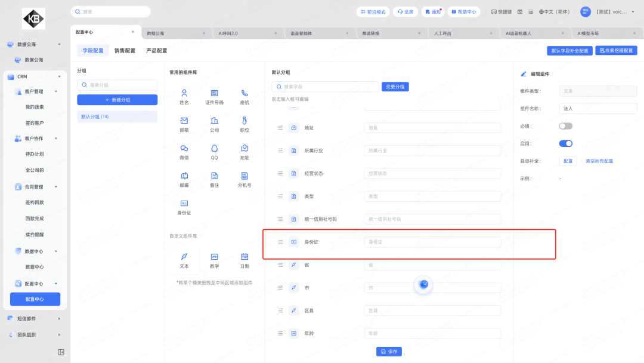Screen dimensions: 644x363
Task: Switch to the 销售配置 tab
Action: 125,51
